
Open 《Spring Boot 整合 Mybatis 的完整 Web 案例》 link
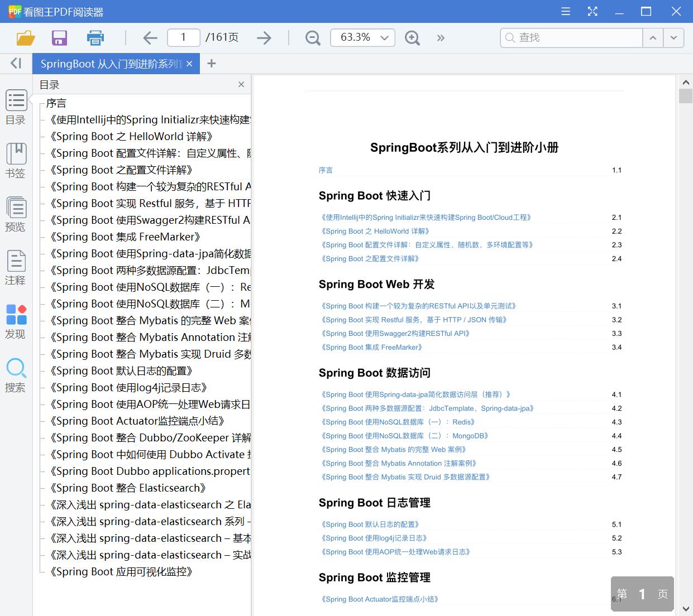tap(394, 450)
